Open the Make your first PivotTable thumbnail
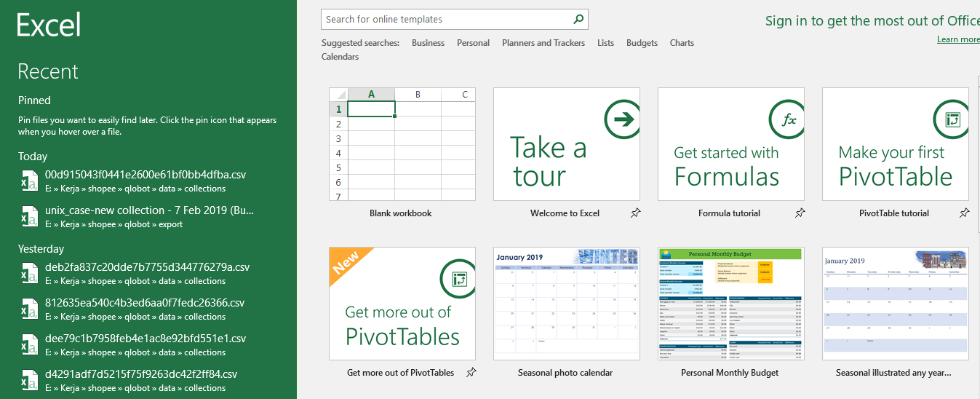Image resolution: width=980 pixels, height=399 pixels. 896,144
